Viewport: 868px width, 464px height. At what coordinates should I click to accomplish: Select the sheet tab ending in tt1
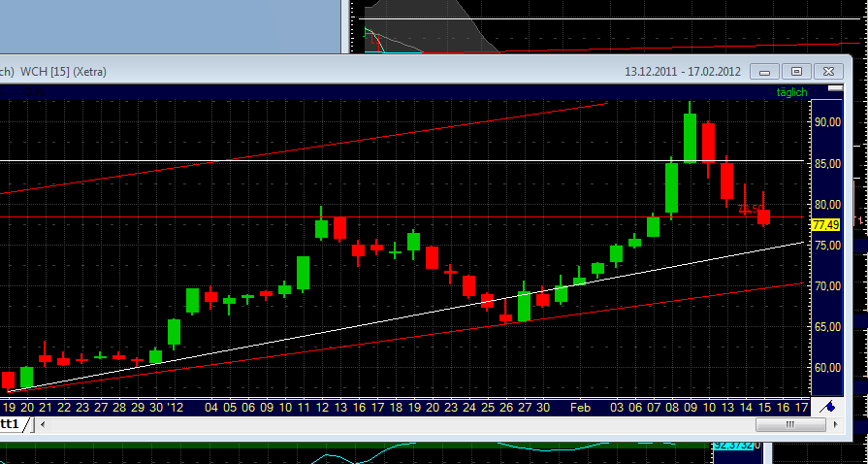[x=13, y=424]
